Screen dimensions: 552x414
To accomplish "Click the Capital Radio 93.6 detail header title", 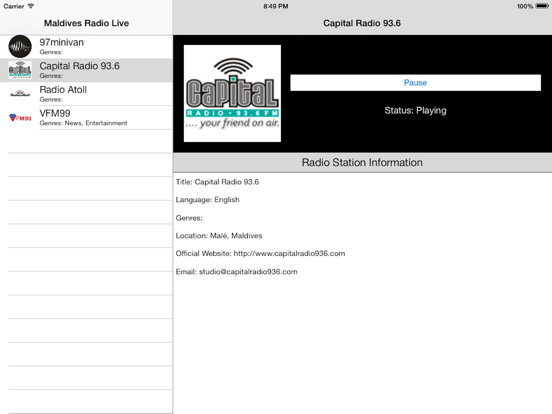I will tap(362, 23).
